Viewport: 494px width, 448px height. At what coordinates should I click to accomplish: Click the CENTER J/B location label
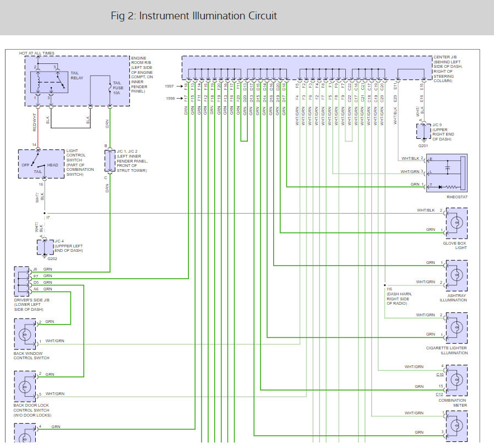(448, 69)
